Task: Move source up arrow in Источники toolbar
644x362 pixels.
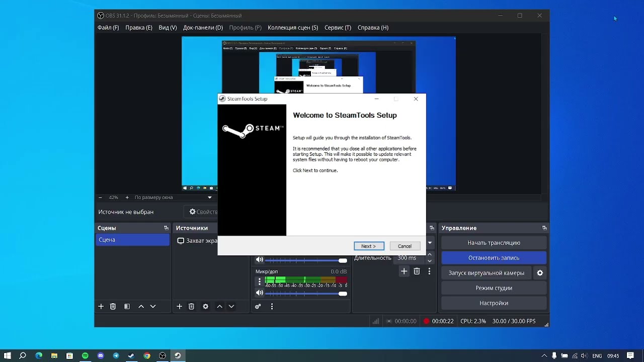Action: pos(219,306)
